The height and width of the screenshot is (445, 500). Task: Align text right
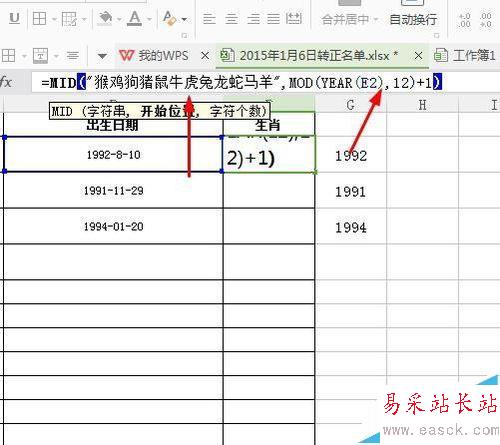click(x=253, y=19)
